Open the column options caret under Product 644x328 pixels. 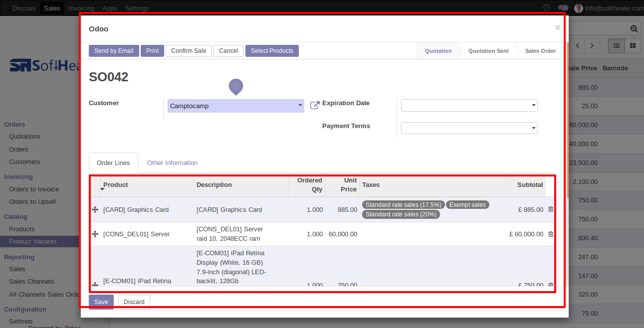(x=102, y=189)
